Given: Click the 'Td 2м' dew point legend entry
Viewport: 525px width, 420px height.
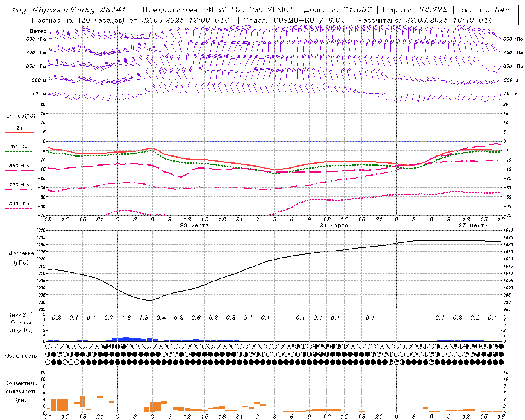Looking at the screenshot, I should point(19,147).
